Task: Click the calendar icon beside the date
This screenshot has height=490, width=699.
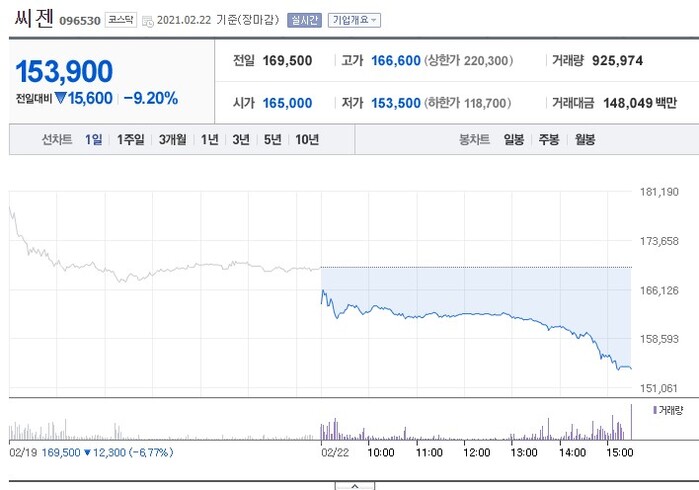Action: coord(149,21)
